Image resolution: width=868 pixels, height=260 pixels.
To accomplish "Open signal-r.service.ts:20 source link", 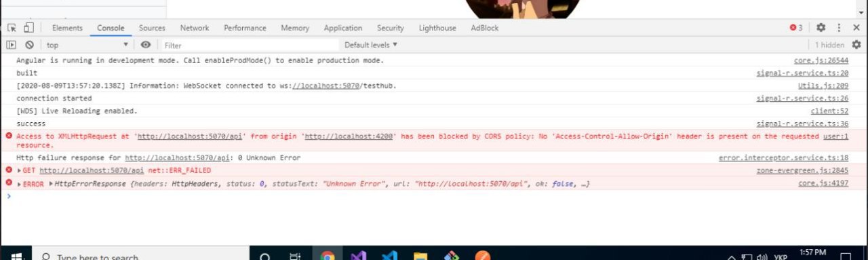I will click(x=802, y=73).
